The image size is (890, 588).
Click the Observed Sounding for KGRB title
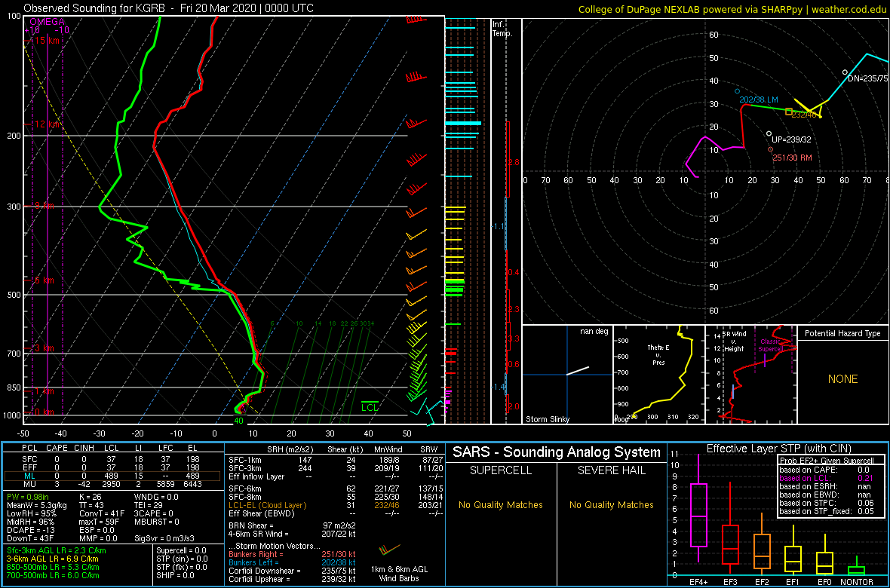[x=170, y=8]
